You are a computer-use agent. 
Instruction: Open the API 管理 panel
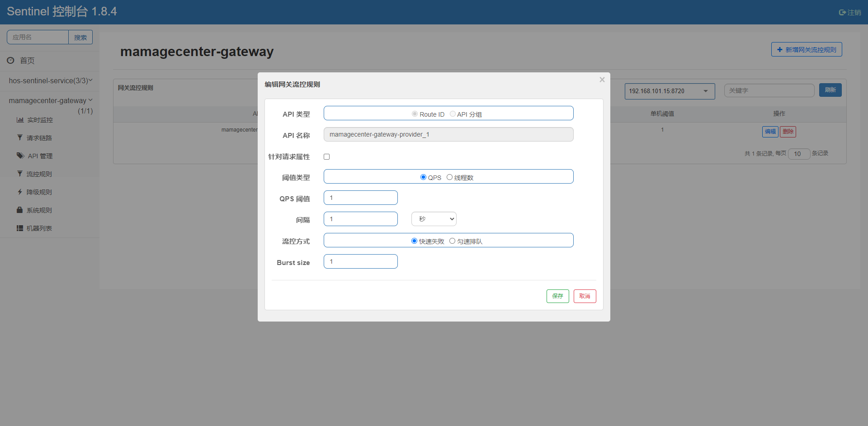tap(39, 156)
